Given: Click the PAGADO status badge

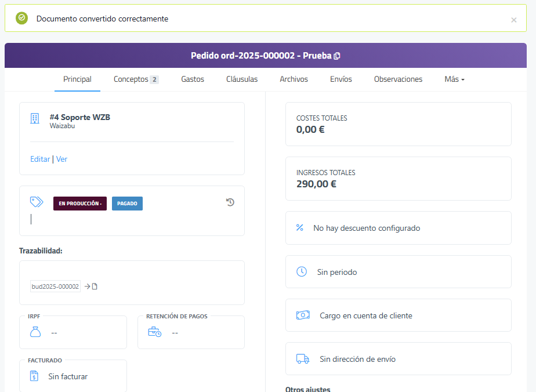Looking at the screenshot, I should point(127,204).
